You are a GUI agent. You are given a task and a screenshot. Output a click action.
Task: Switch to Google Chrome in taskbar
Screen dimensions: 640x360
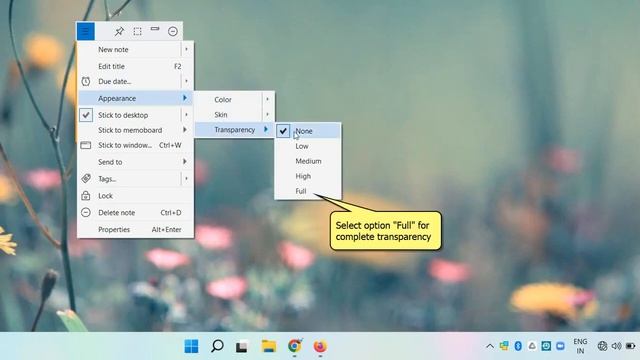[294, 346]
